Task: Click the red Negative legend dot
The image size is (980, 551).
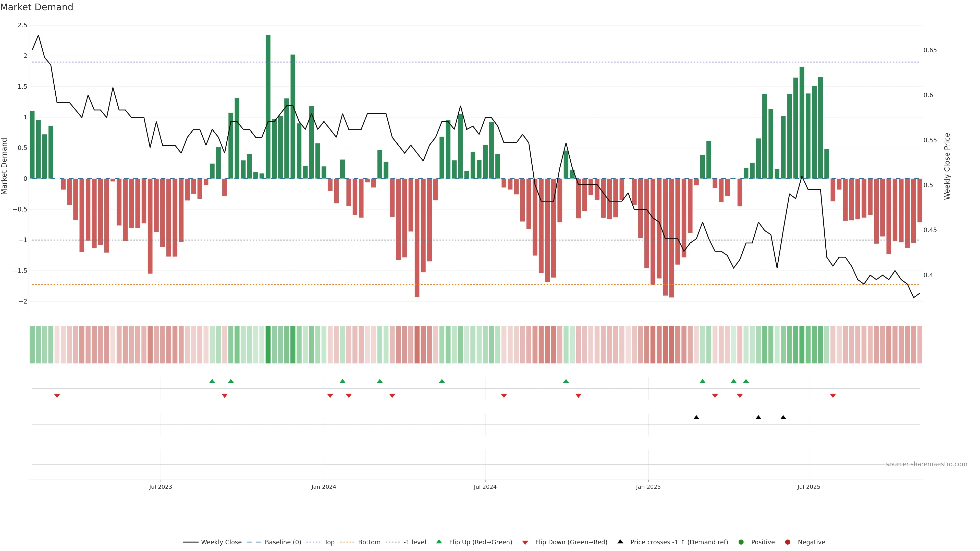Action: coord(788,542)
